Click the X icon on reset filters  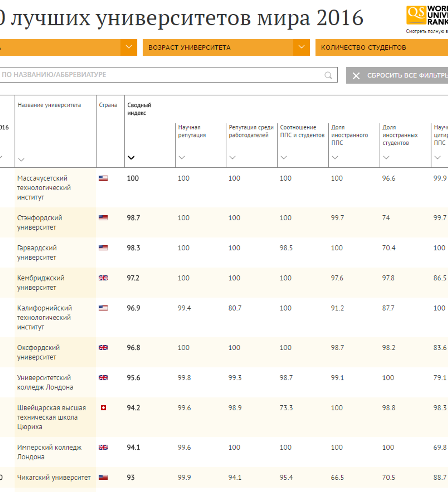tap(356, 76)
